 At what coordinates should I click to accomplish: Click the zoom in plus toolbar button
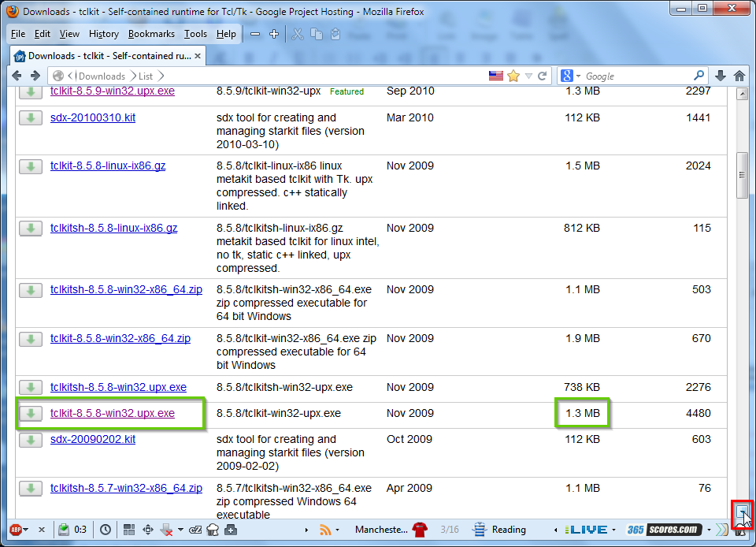(274, 34)
